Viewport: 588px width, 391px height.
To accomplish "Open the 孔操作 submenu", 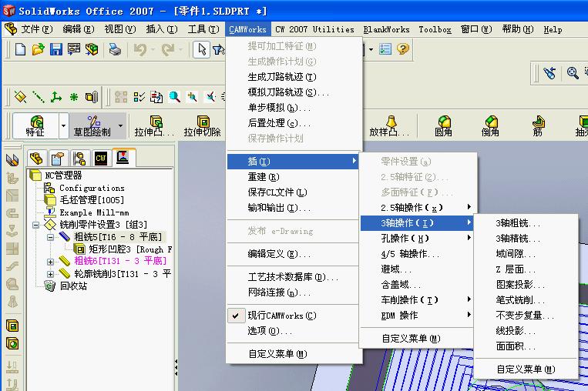I will 416,238.
